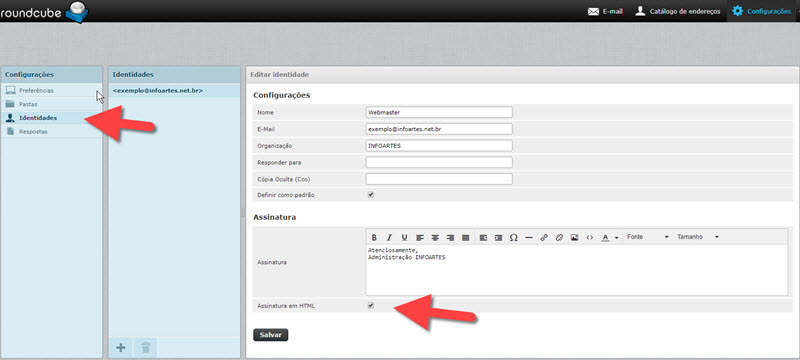Screen dimensions: 800x360
Task: Justify signature text
Action: coord(465,238)
